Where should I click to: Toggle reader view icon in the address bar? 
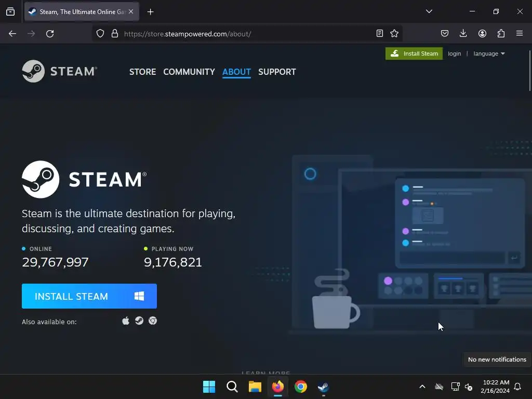[x=380, y=33]
